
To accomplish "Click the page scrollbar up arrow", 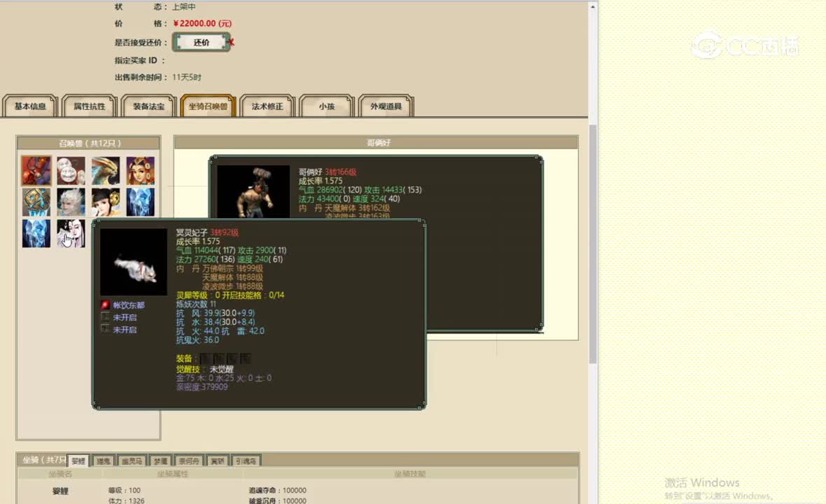I will 593,7.
